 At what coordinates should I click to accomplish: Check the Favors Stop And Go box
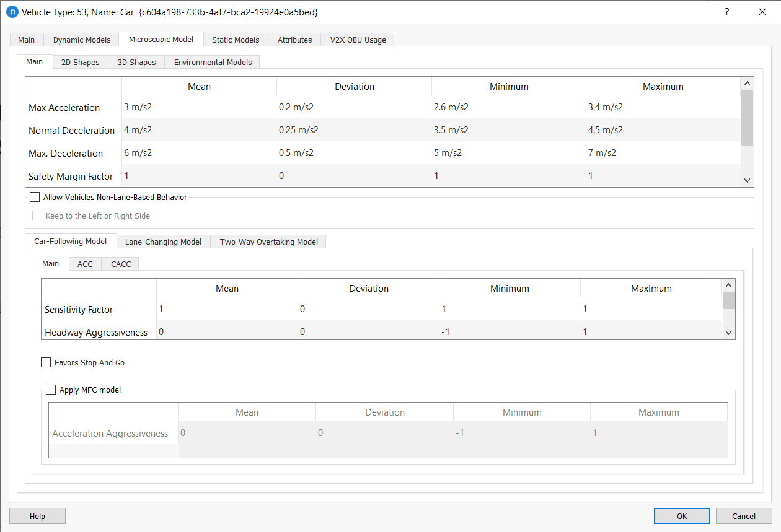coord(46,362)
